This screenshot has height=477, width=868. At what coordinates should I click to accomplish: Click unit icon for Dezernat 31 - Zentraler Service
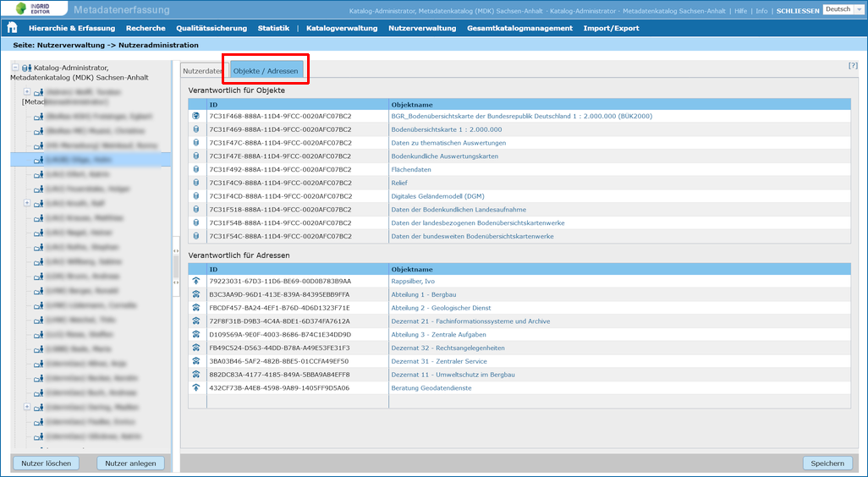[196, 361]
